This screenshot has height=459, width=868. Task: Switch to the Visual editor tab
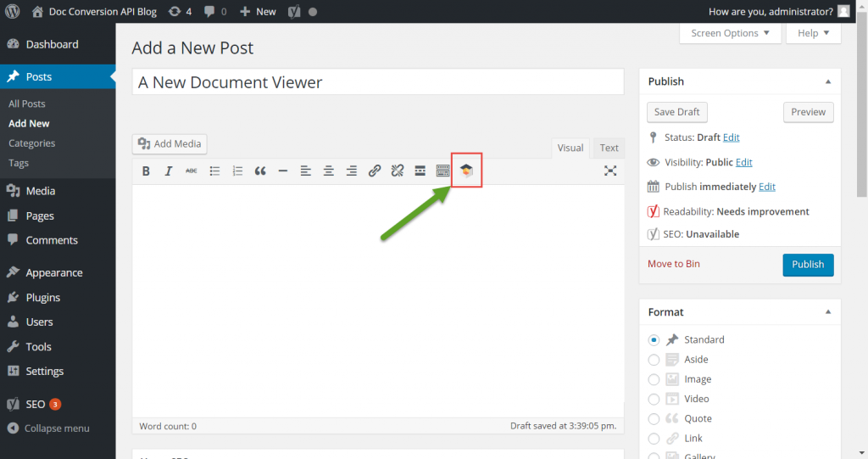coord(570,148)
